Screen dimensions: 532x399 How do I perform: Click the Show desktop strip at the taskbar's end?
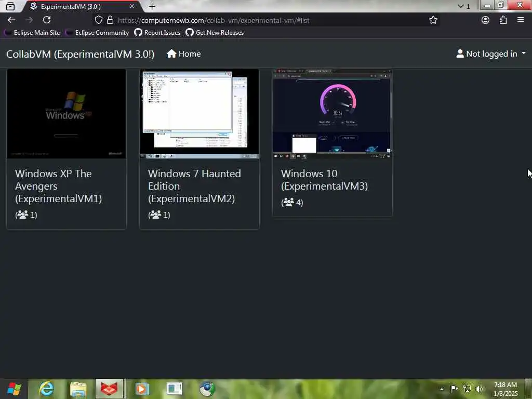tap(528, 389)
